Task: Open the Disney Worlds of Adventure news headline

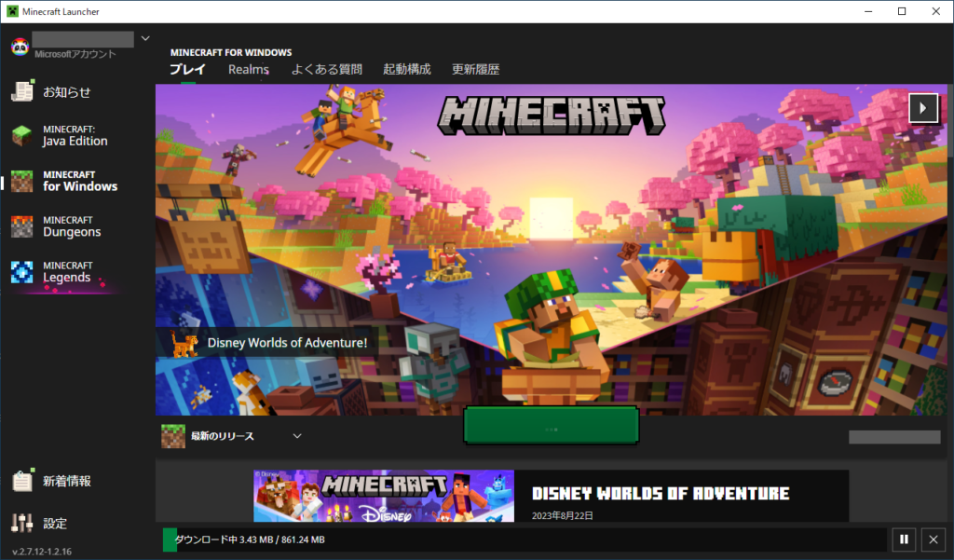Action: click(x=661, y=493)
